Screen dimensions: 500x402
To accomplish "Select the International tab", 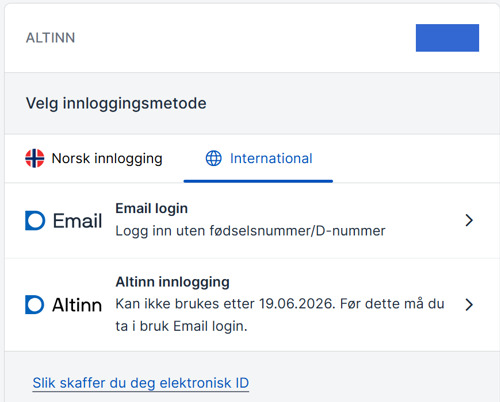I will click(x=259, y=158).
